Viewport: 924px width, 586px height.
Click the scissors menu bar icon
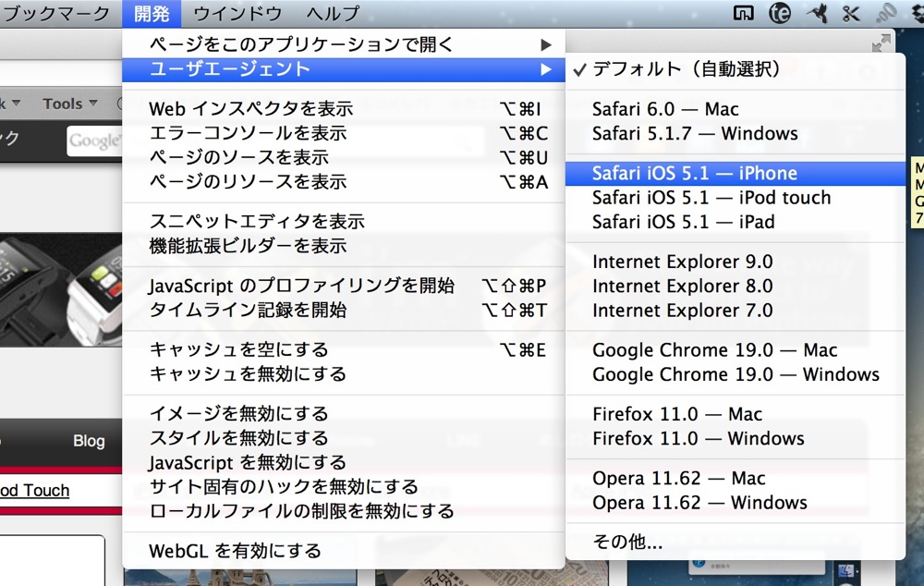[850, 12]
